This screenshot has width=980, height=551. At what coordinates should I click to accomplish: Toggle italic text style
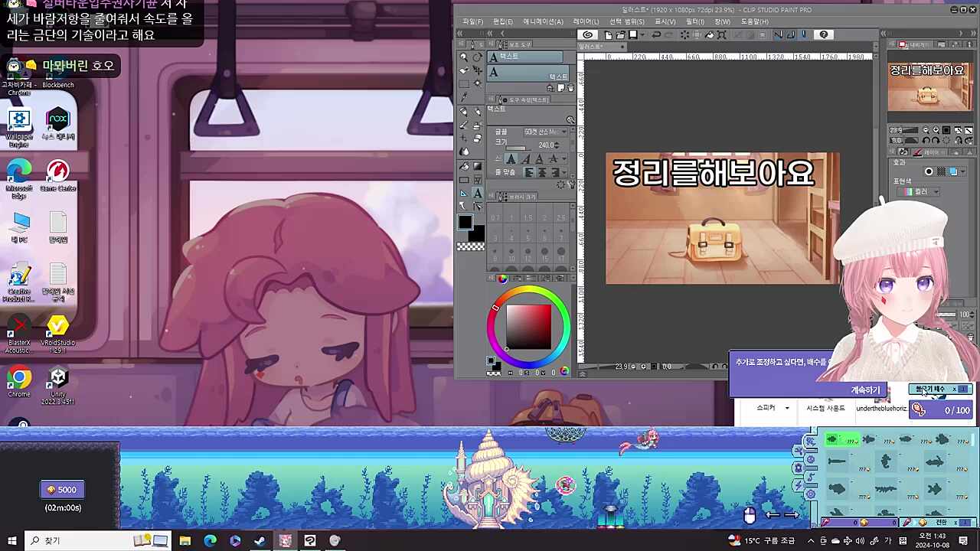[x=525, y=159]
